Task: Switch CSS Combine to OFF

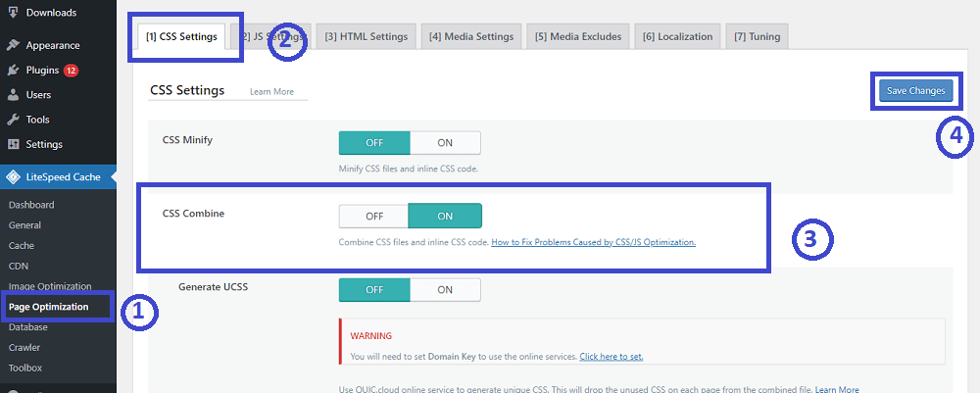Action: pos(374,216)
